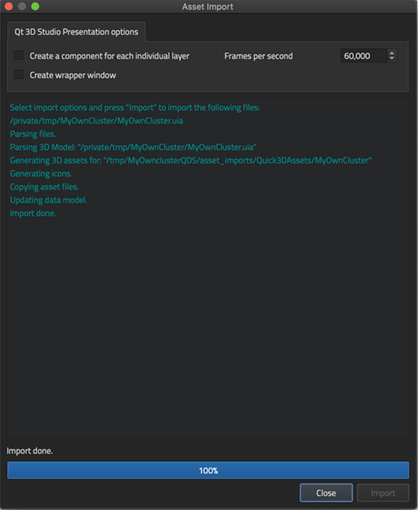Click the 100% import progress bar
418x510 pixels.
click(208, 470)
